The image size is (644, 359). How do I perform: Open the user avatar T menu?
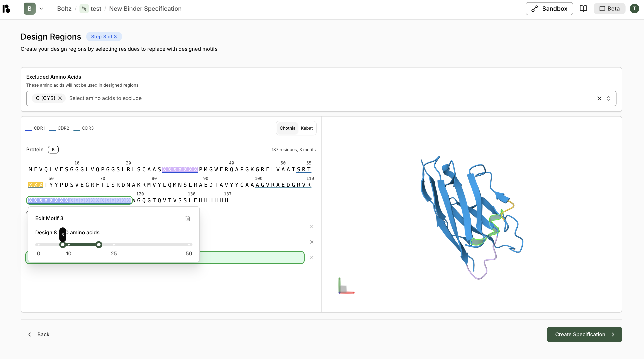634,9
